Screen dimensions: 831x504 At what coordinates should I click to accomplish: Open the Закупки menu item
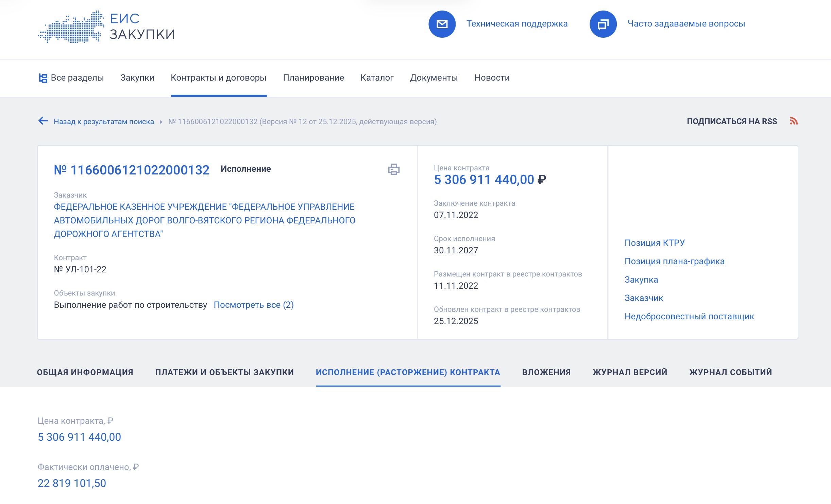pyautogui.click(x=137, y=78)
